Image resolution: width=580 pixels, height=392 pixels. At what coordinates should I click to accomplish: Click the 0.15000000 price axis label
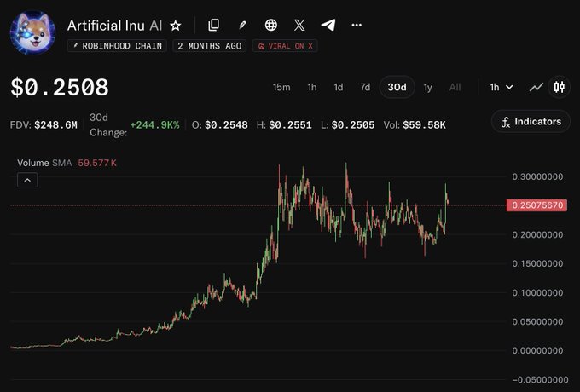[x=538, y=263]
